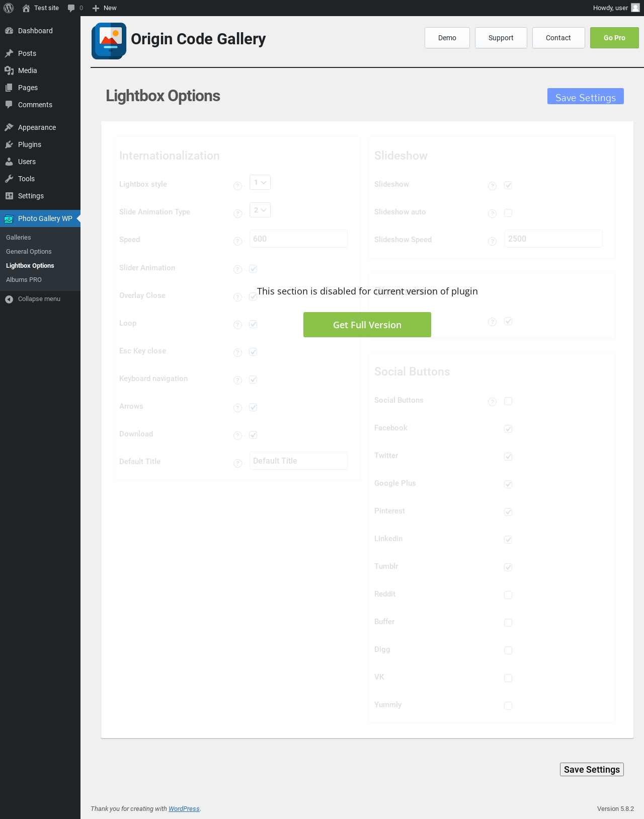The width and height of the screenshot is (644, 819).
Task: Go to General Options submenu
Action: click(x=29, y=252)
